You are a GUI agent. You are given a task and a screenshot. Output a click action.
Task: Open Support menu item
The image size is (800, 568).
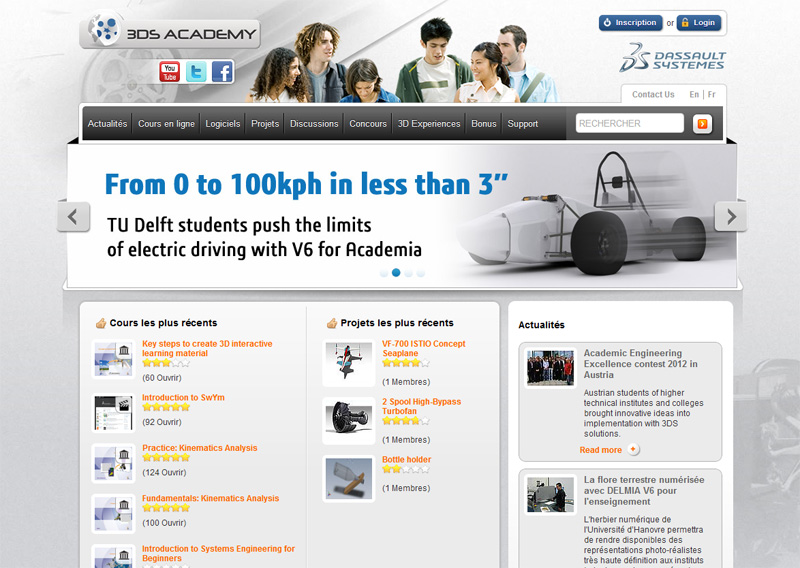522,124
